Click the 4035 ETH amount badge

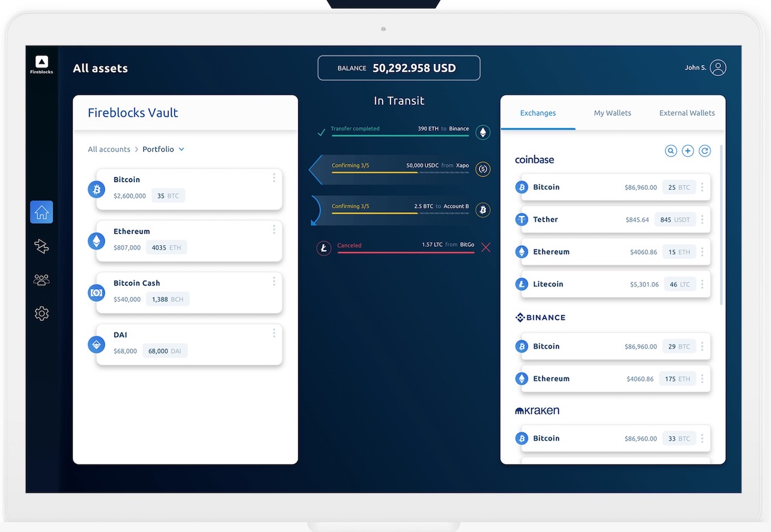[x=166, y=248]
